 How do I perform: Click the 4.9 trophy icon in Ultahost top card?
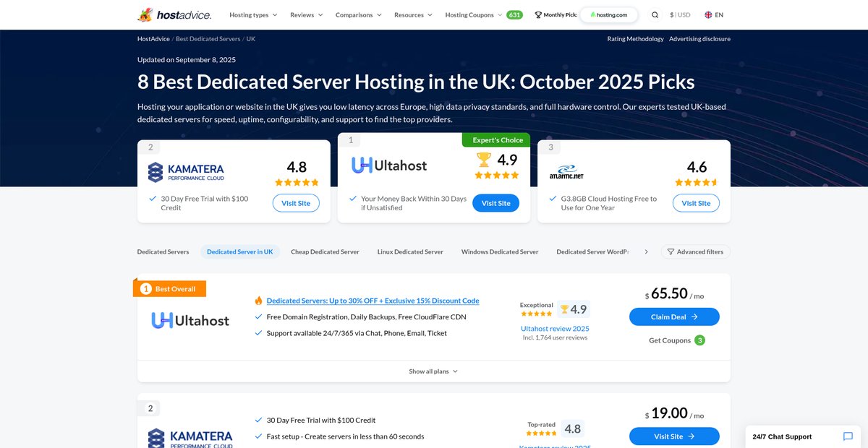[x=483, y=158]
